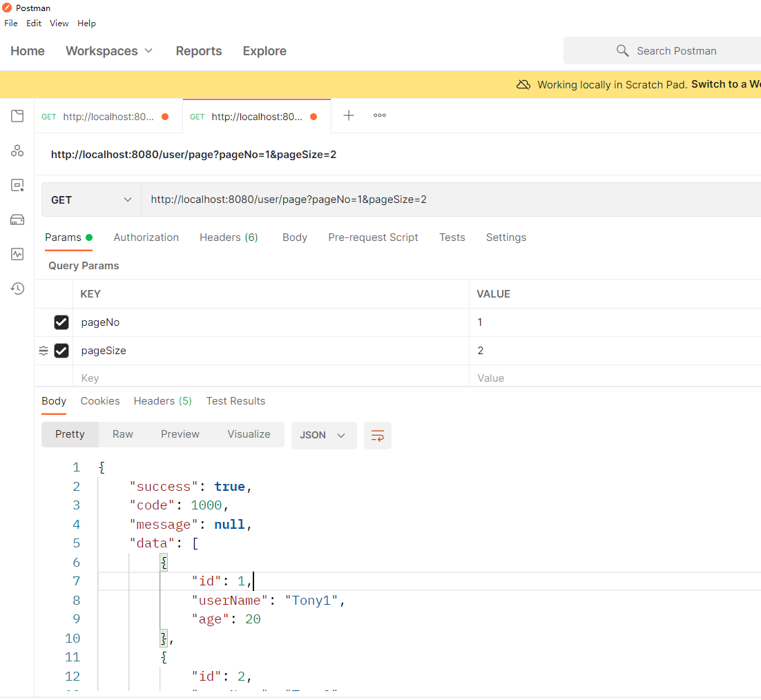761x700 pixels.
Task: Open the History sidebar icon
Action: (x=17, y=289)
